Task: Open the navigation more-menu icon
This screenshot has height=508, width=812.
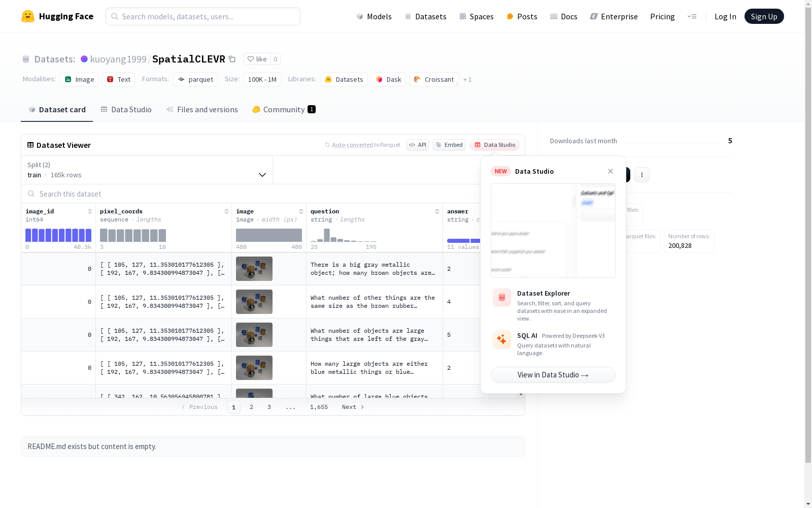Action: pyautogui.click(x=692, y=16)
